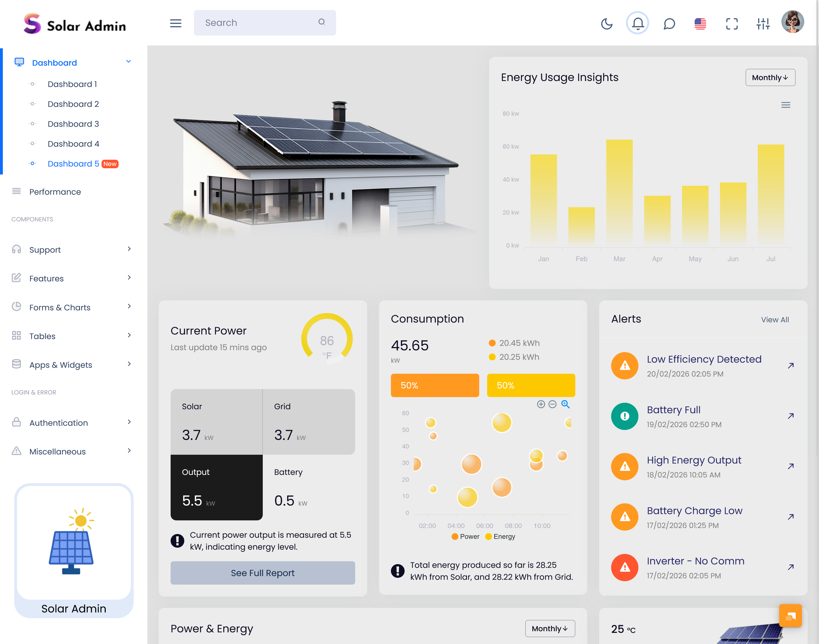Click the See Full Report button
The width and height of the screenshot is (819, 644).
[x=262, y=573]
